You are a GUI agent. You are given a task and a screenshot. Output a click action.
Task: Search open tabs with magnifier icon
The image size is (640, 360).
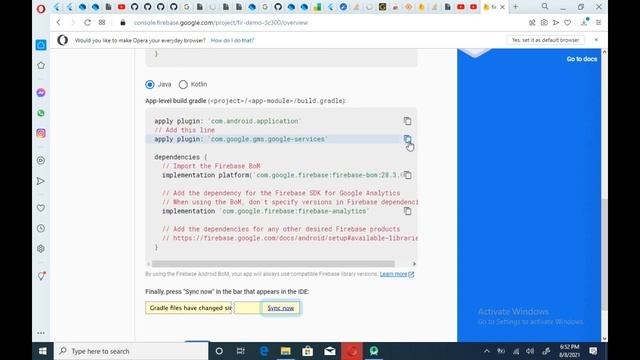coord(545,7)
